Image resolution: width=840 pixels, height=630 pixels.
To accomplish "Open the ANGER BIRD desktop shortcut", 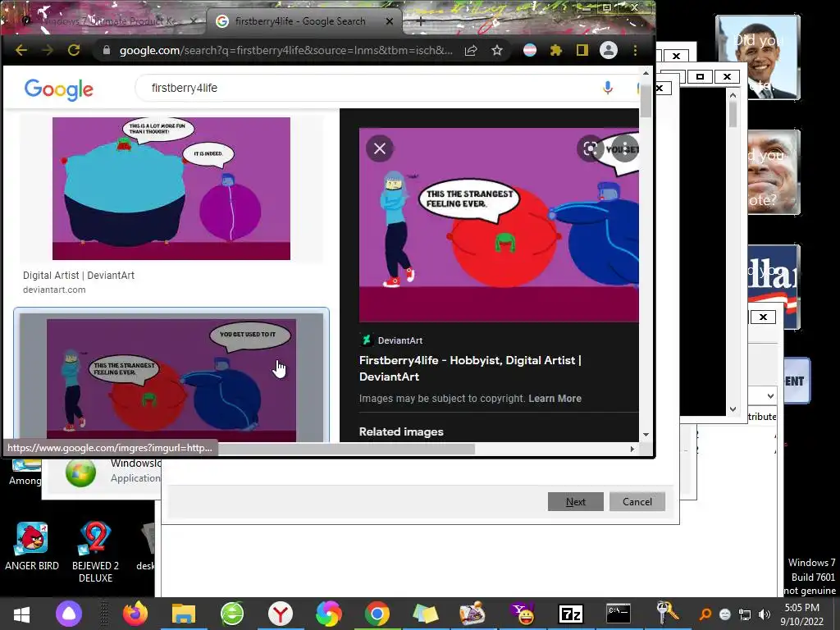I will [x=32, y=547].
